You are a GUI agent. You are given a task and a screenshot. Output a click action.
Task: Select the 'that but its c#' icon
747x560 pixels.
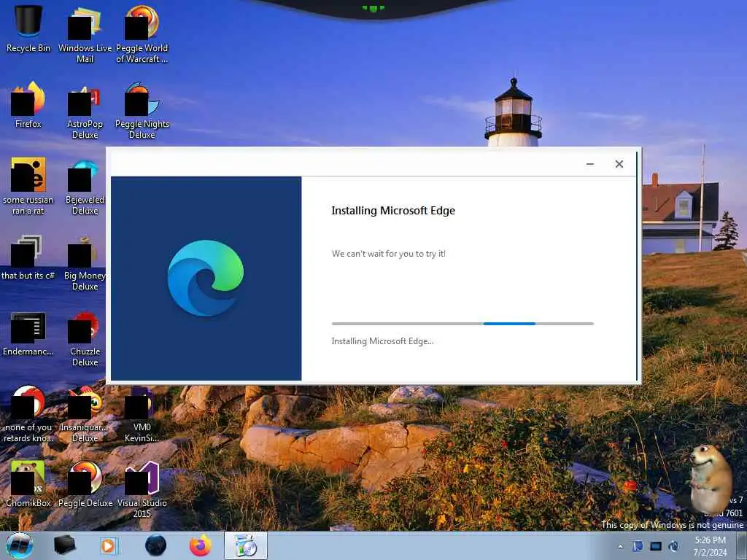[28, 257]
